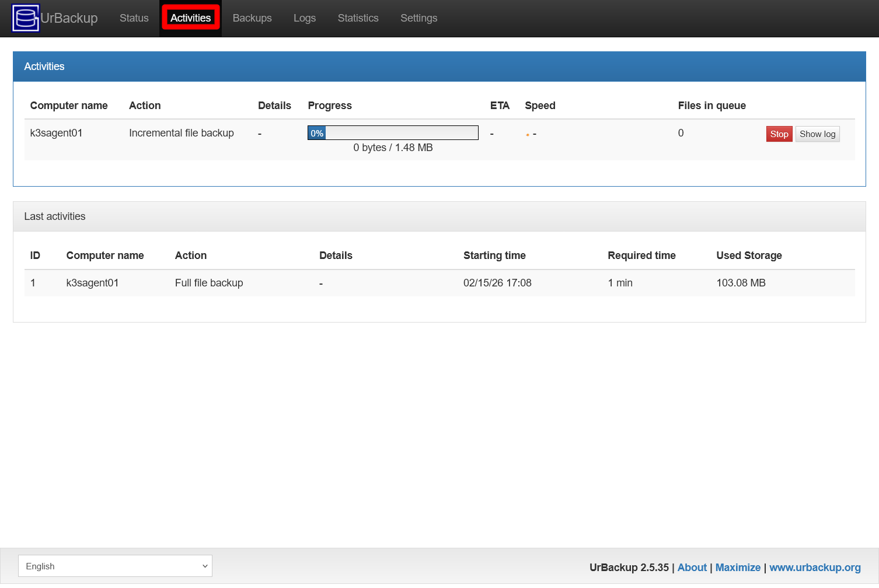Viewport: 879px width, 588px height.
Task: Select the k3sagent01 row in Activities
Action: coord(56,133)
